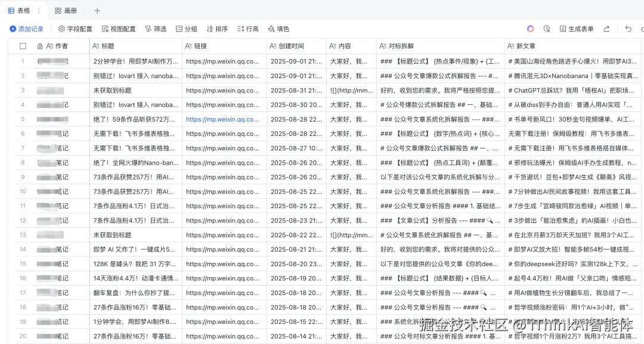644x344 pixels.
Task: Click the undo arrow icon
Action: (628, 29)
